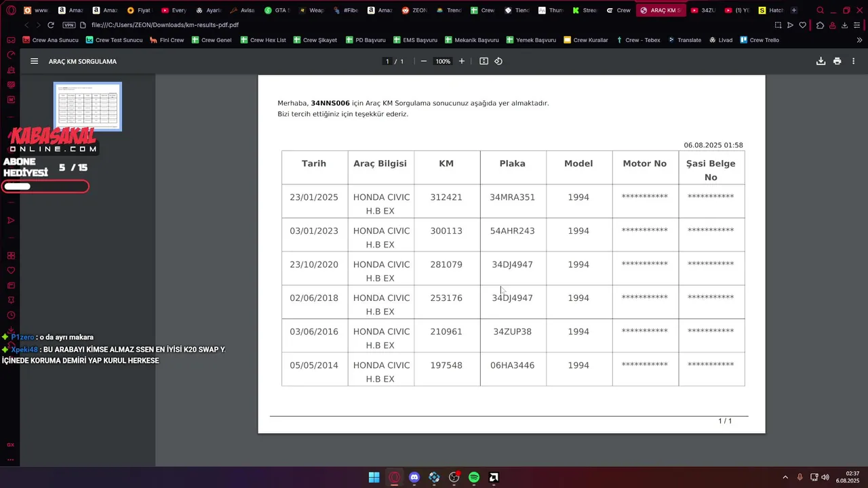Click the Motor No column header
This screenshot has height=488, width=868.
coord(645,163)
